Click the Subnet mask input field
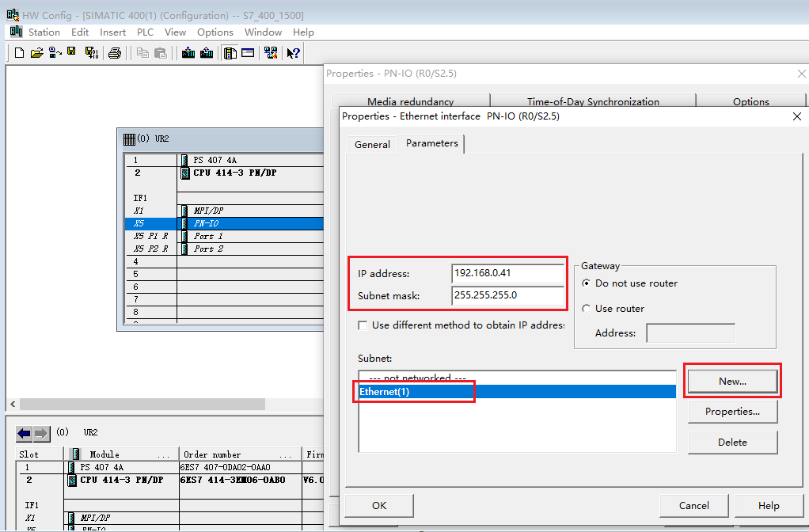This screenshot has height=532, width=809. (507, 295)
